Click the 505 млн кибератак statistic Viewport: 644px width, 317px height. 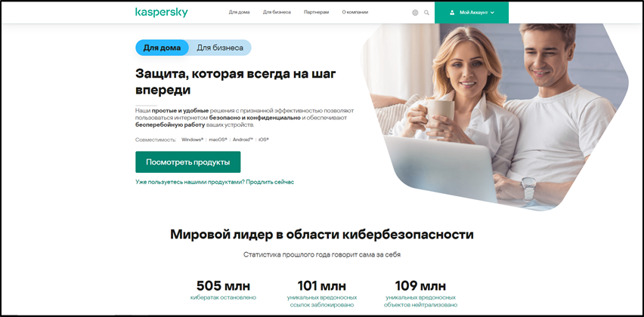click(223, 290)
